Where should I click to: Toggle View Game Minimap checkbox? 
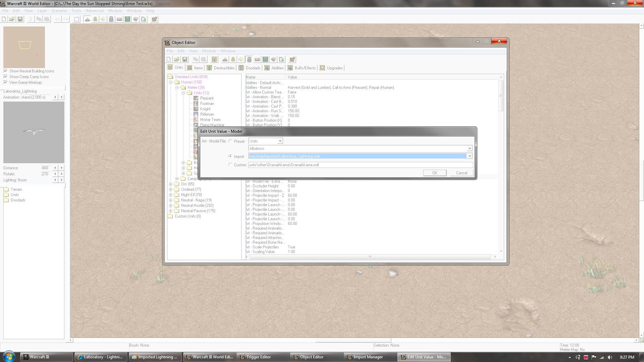click(x=5, y=82)
